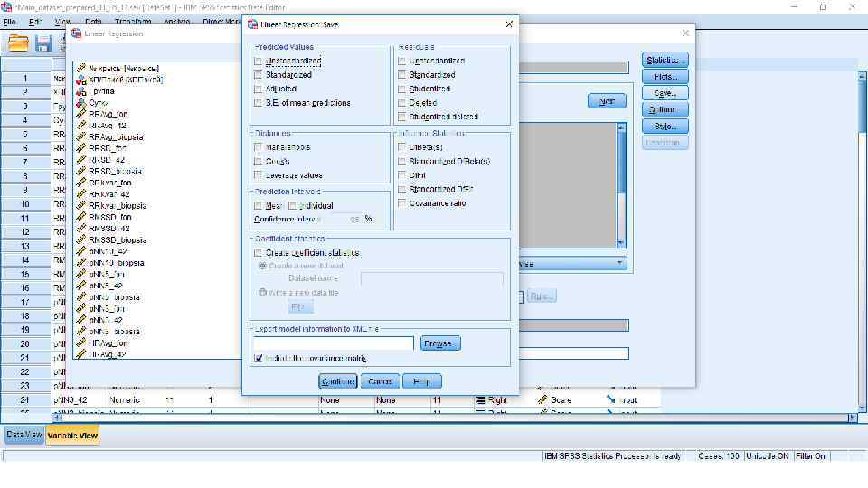Viewport: 868px width, 488px height.
Task: Check Leverage values option
Action: [x=258, y=175]
